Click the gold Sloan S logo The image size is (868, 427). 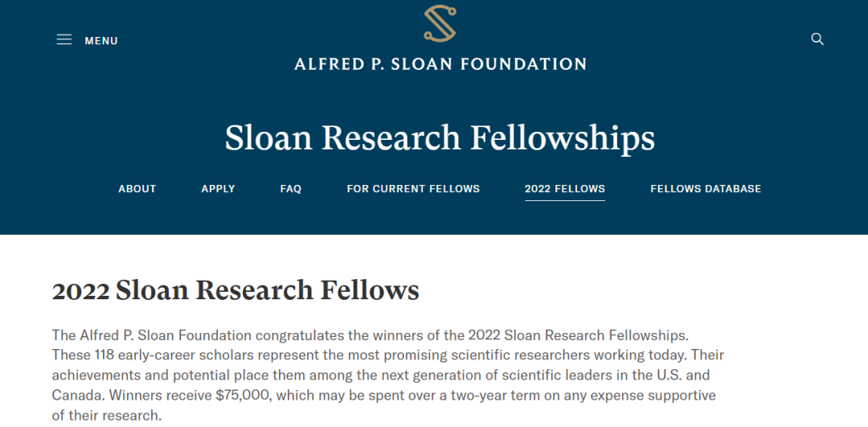440,23
